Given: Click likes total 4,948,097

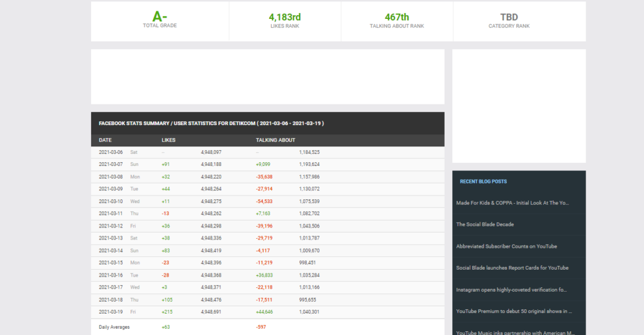Looking at the screenshot, I should pos(211,152).
